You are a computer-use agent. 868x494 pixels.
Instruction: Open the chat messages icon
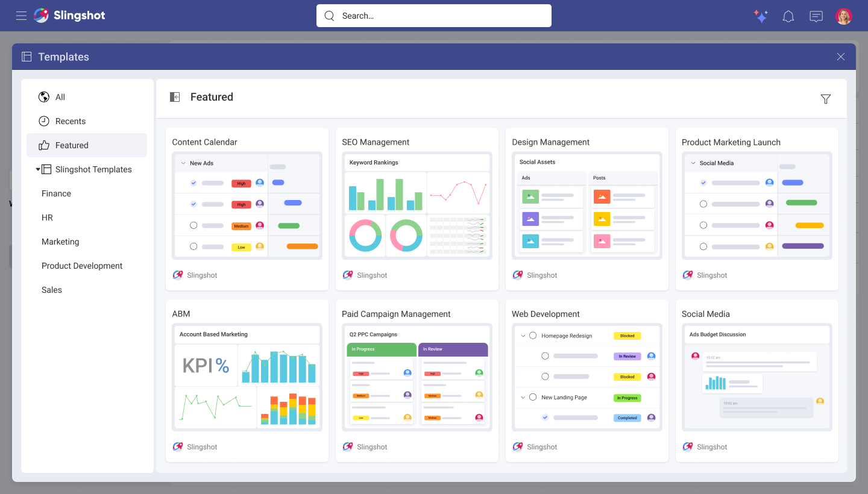[x=816, y=16]
